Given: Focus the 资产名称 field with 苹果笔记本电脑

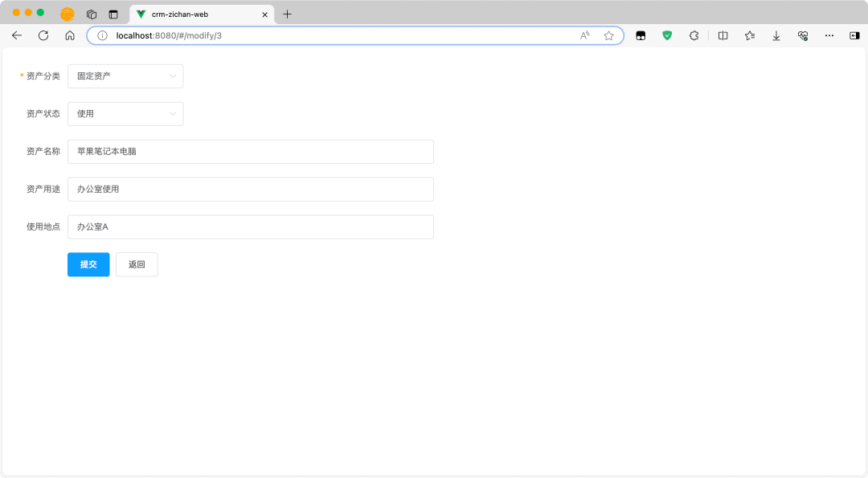Looking at the screenshot, I should point(251,152).
